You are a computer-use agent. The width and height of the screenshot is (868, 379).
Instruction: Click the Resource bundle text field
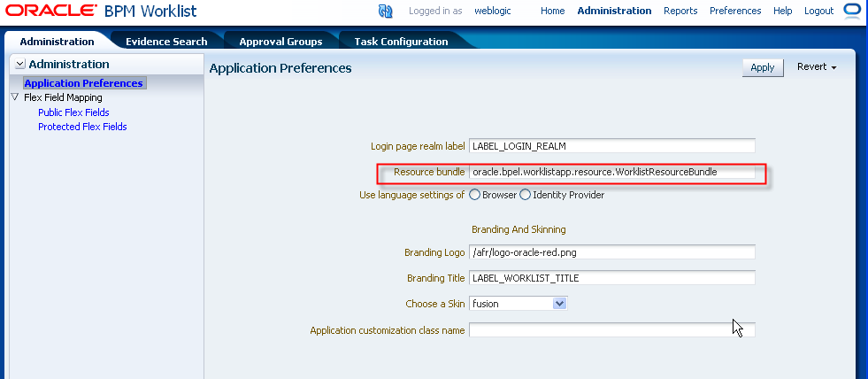point(611,172)
